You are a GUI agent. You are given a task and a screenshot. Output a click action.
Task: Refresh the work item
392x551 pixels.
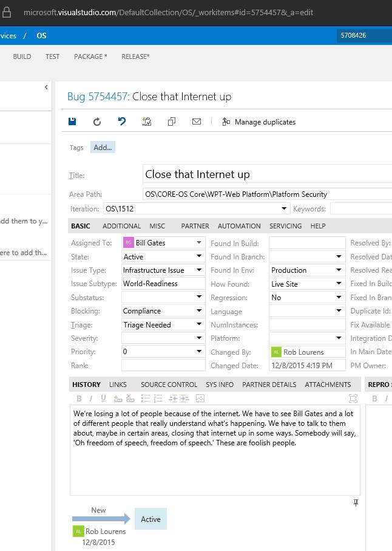click(x=97, y=121)
